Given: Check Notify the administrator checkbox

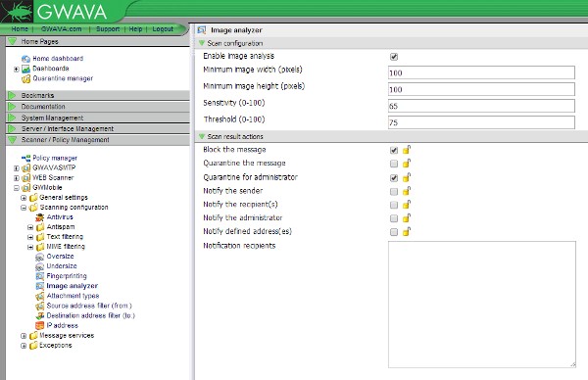Looking at the screenshot, I should [x=394, y=218].
